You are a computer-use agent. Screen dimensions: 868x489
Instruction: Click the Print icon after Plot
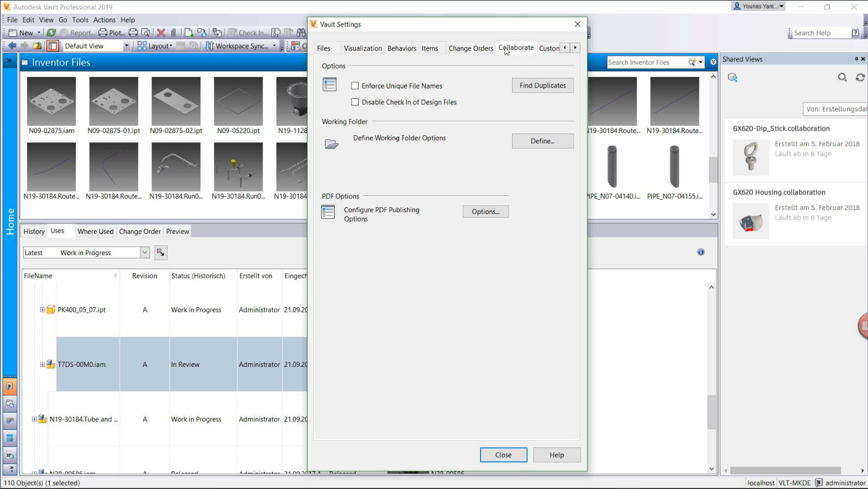(x=133, y=33)
